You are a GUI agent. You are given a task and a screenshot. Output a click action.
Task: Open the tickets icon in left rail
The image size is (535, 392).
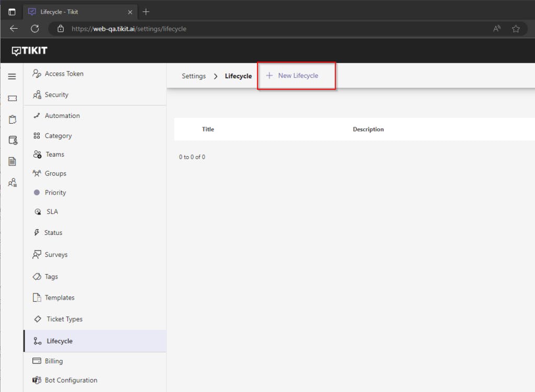click(x=12, y=98)
